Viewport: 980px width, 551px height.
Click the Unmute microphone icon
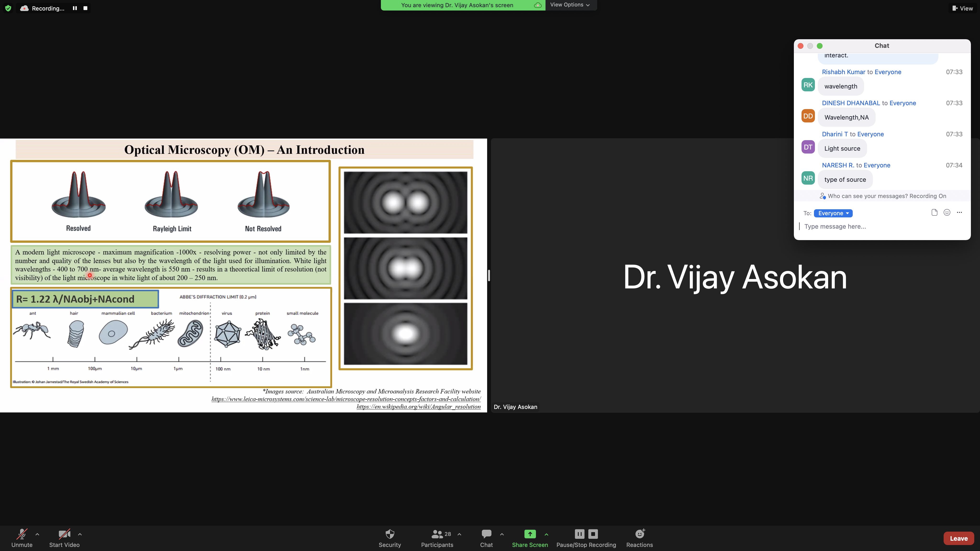pyautogui.click(x=22, y=534)
